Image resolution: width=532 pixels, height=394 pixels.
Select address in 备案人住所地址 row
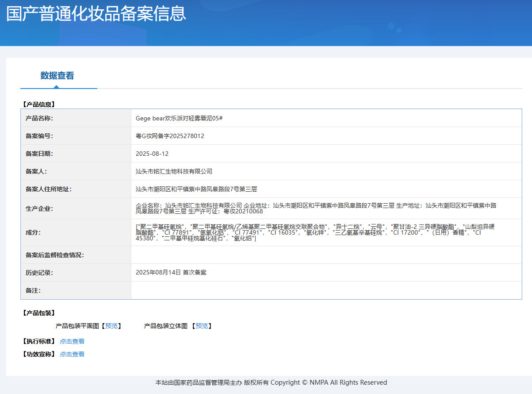[196, 189]
